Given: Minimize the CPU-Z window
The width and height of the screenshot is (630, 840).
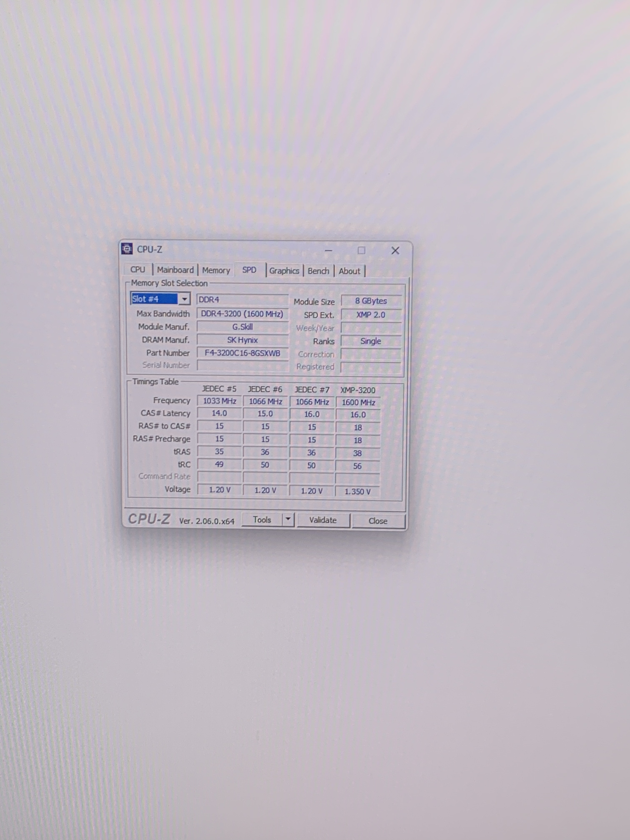Looking at the screenshot, I should click(x=329, y=250).
